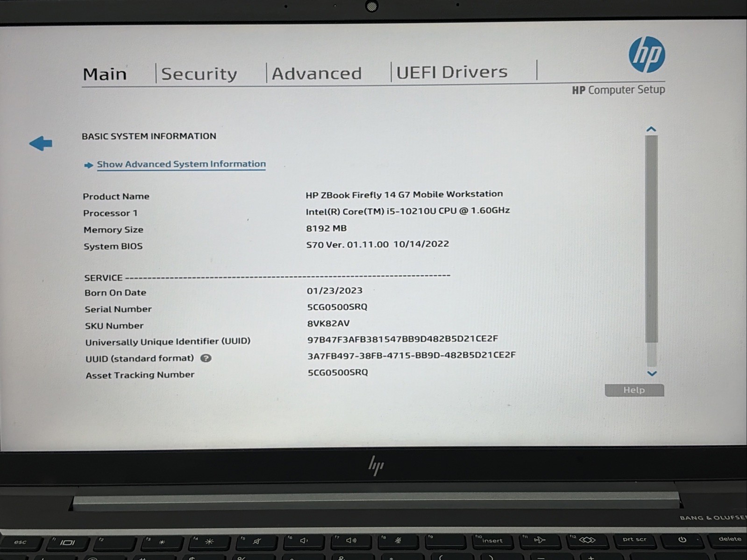Select the Product Name label
Viewport: 747px width, 560px height.
pyautogui.click(x=116, y=196)
